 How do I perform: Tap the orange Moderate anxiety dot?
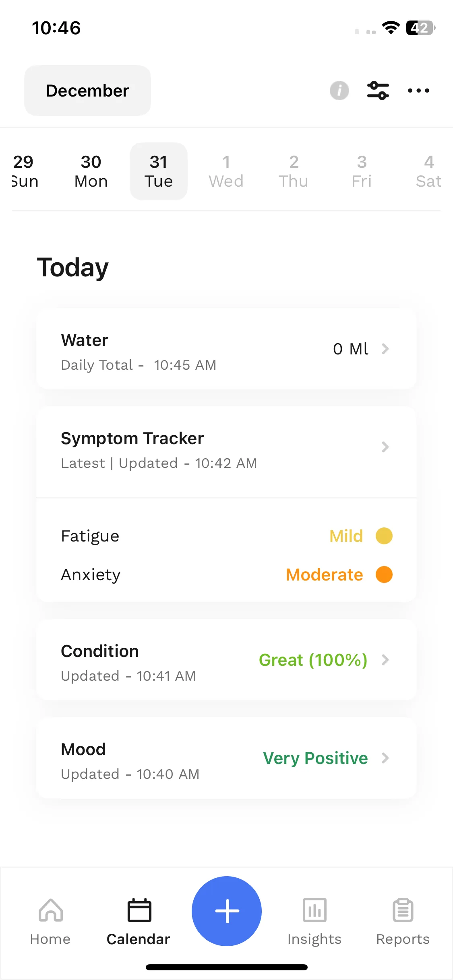click(384, 574)
